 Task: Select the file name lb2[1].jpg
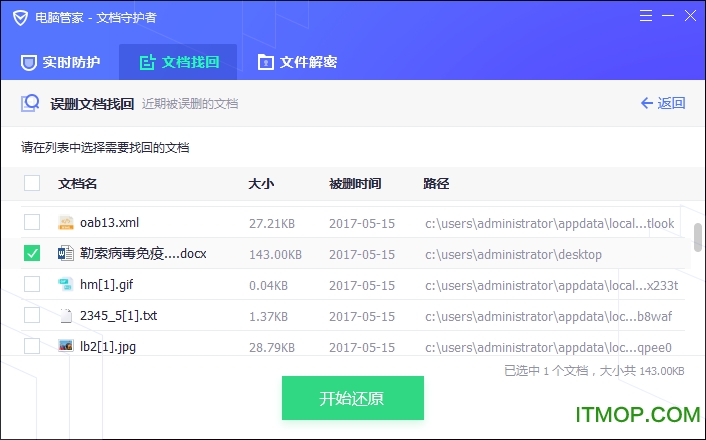pyautogui.click(x=108, y=347)
